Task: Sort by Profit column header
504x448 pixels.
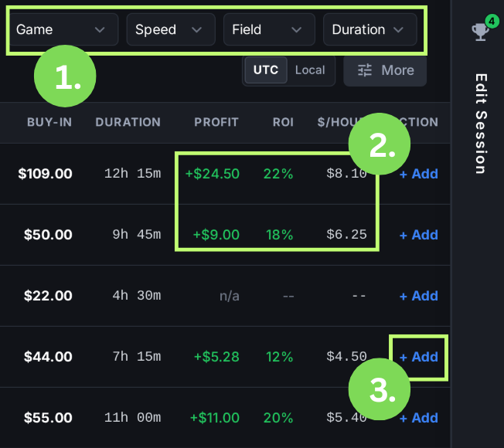Action: pyautogui.click(x=216, y=122)
